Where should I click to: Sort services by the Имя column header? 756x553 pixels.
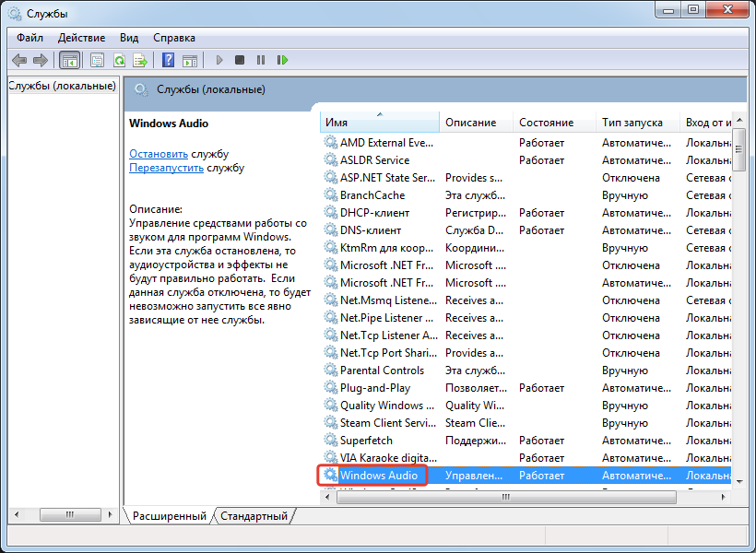pos(378,123)
